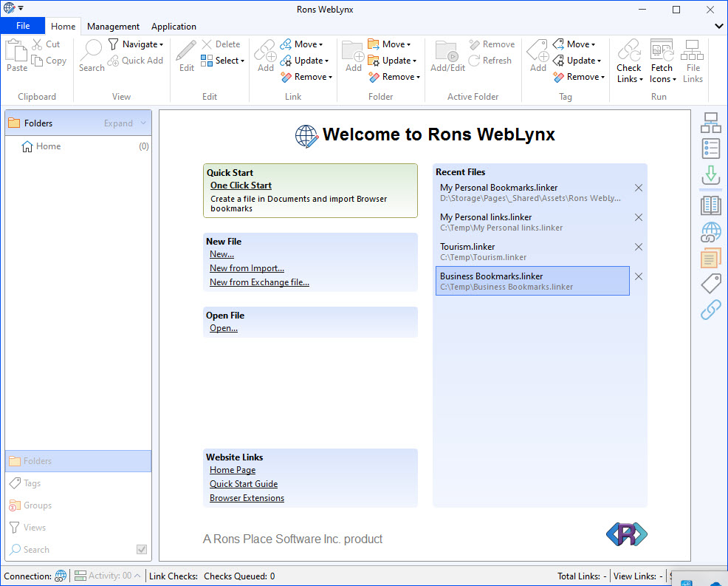Switch to the Application ribbon tab
Viewport: 728px width, 586px height.
click(x=174, y=27)
